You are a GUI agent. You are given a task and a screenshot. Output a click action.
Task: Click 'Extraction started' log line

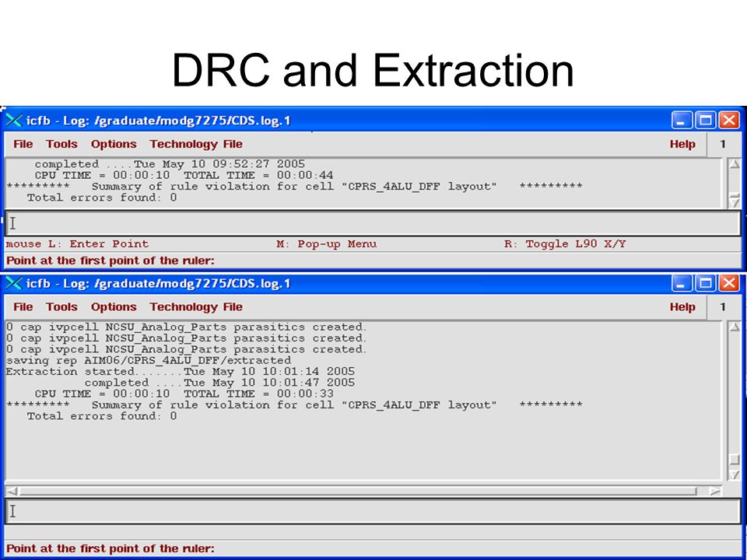pos(180,372)
